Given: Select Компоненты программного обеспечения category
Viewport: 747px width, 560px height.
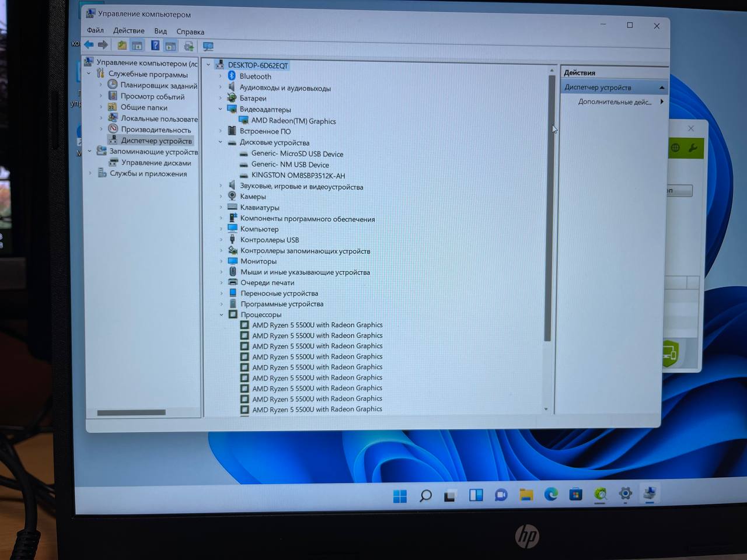Looking at the screenshot, I should [308, 219].
